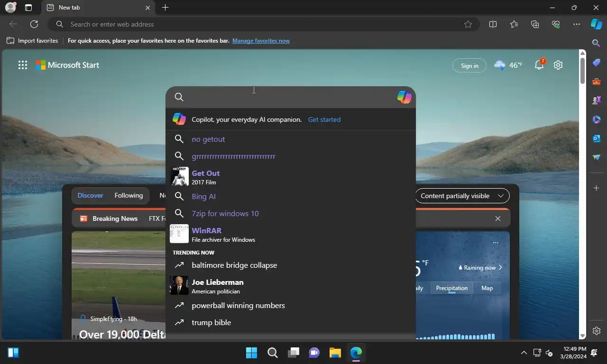
Task: Add page to favorites star icon
Action: (468, 24)
